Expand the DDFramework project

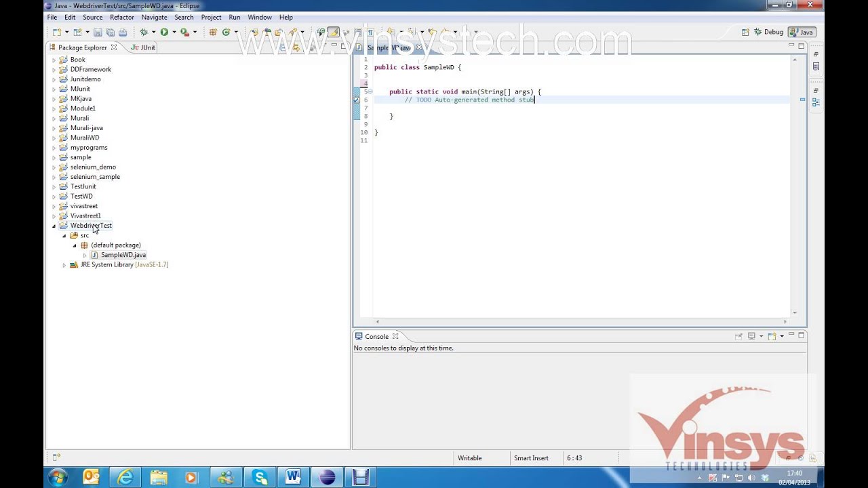click(x=54, y=69)
